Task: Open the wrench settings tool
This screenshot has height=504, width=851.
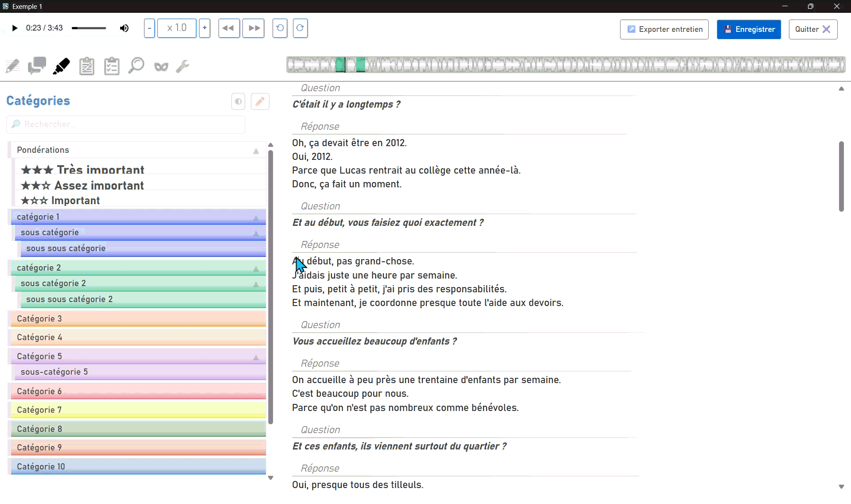Action: pos(183,66)
